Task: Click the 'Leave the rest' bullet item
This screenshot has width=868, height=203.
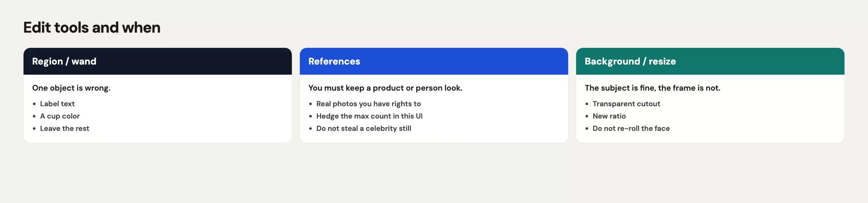Action: (64, 128)
